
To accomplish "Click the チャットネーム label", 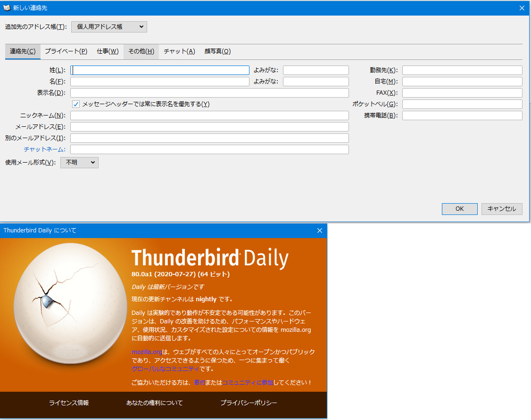I will click(44, 149).
